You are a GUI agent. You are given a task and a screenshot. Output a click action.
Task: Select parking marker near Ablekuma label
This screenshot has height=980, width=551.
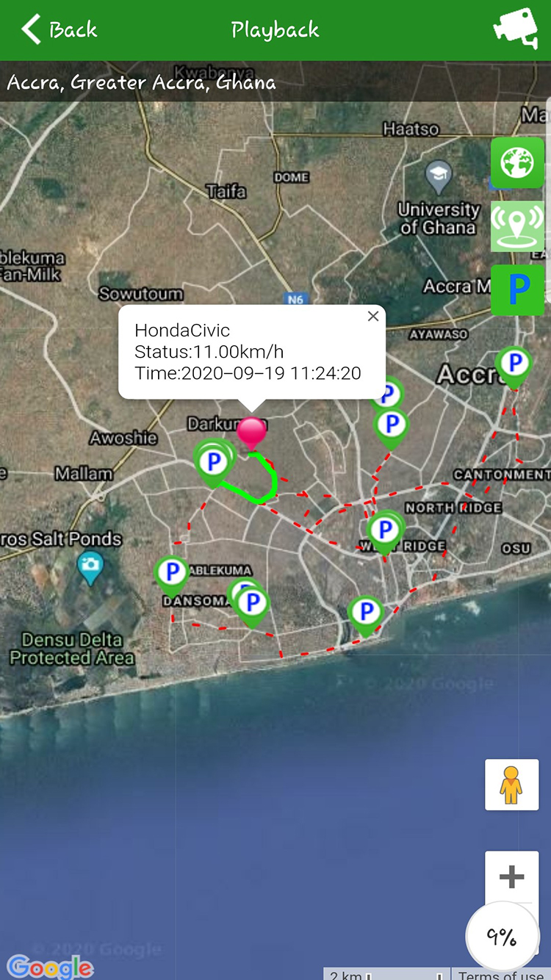tap(173, 573)
